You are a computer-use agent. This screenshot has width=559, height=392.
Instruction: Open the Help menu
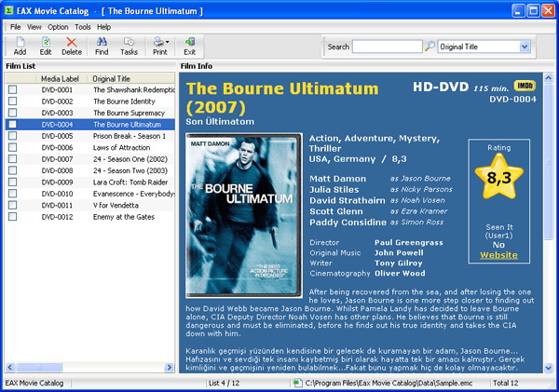coord(103,27)
